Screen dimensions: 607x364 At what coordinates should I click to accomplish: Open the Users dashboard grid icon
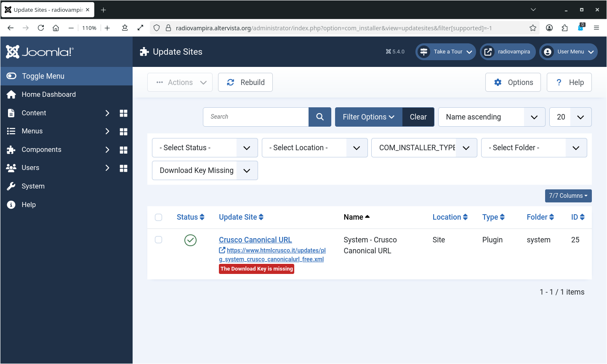(x=123, y=168)
